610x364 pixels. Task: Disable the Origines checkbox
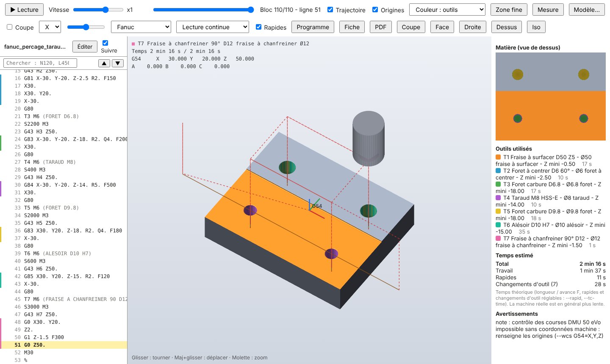pos(375,10)
